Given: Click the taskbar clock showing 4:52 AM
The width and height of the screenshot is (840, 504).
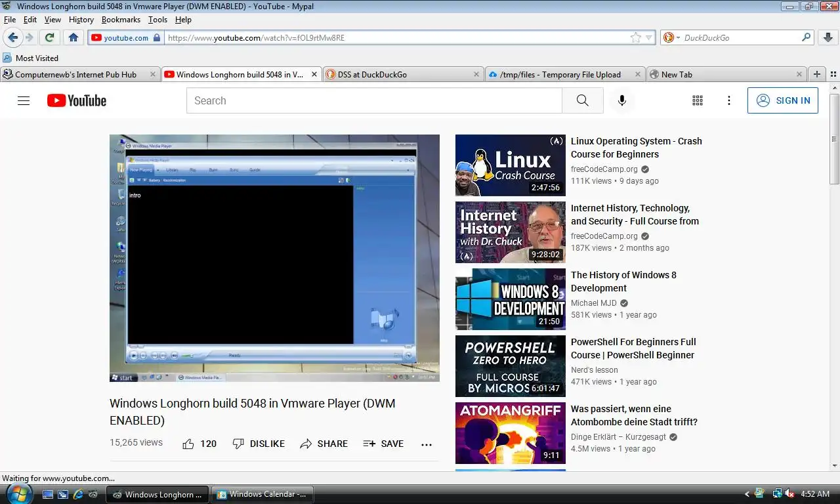Looking at the screenshot, I should click(x=815, y=494).
